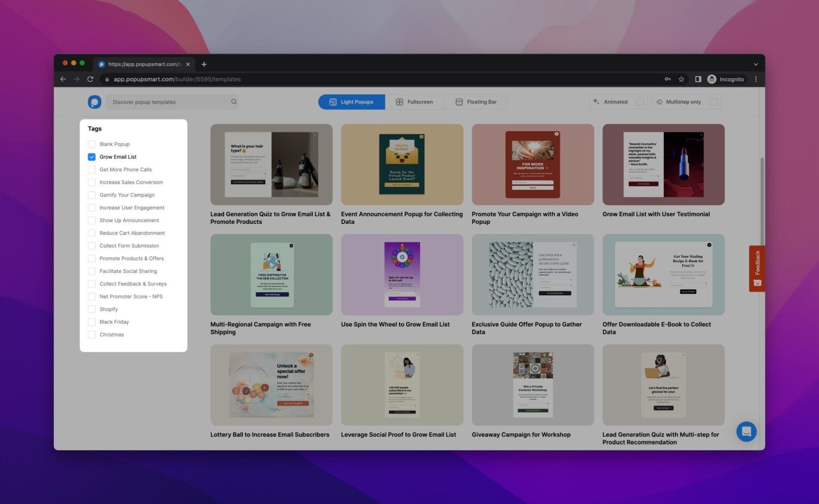The width and height of the screenshot is (819, 504).
Task: Check the Black Friday tag
Action: pyautogui.click(x=92, y=322)
